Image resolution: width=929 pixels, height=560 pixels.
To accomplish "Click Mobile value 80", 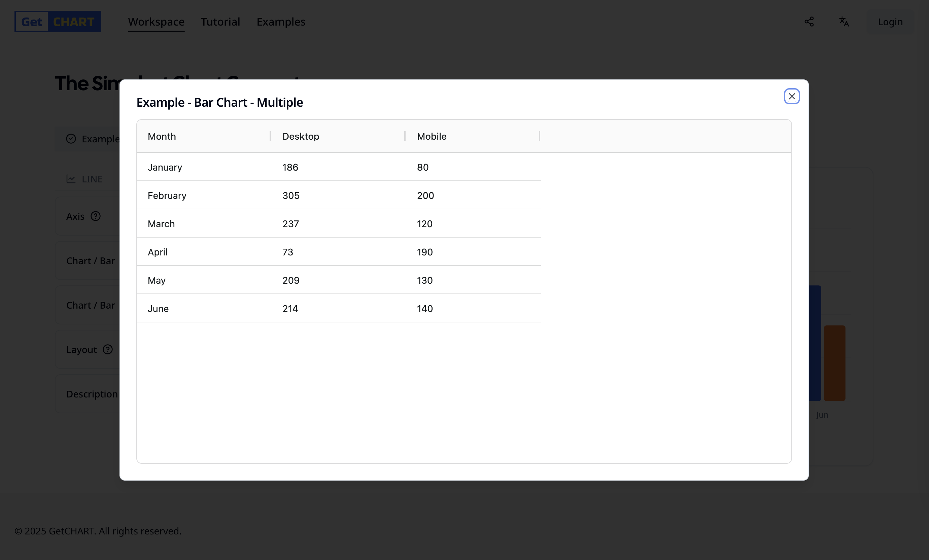I will click(473, 167).
